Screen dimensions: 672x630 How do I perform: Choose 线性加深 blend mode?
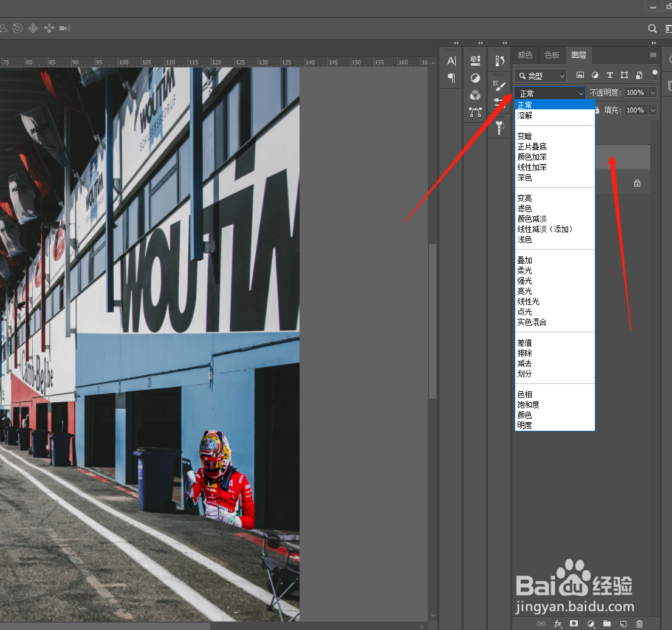click(555, 167)
